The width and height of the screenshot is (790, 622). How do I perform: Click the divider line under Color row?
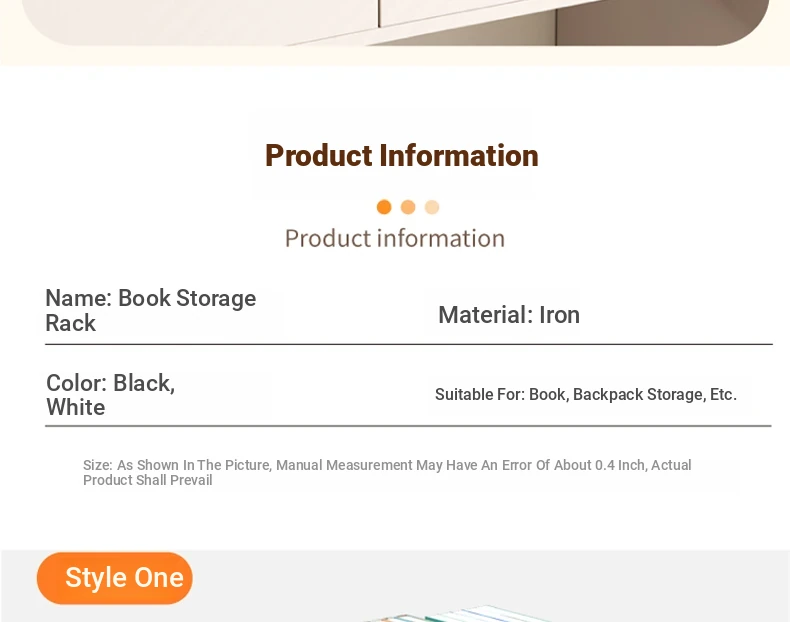[x=408, y=426]
